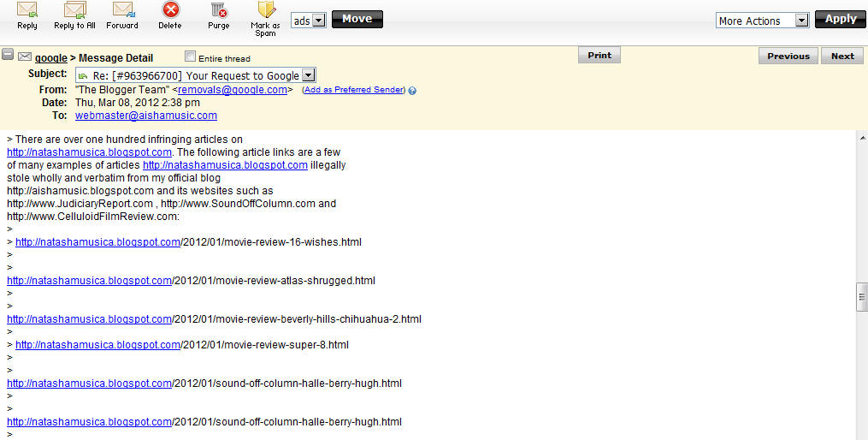Click the Print button
Screen dimensions: 868x440
(x=599, y=56)
